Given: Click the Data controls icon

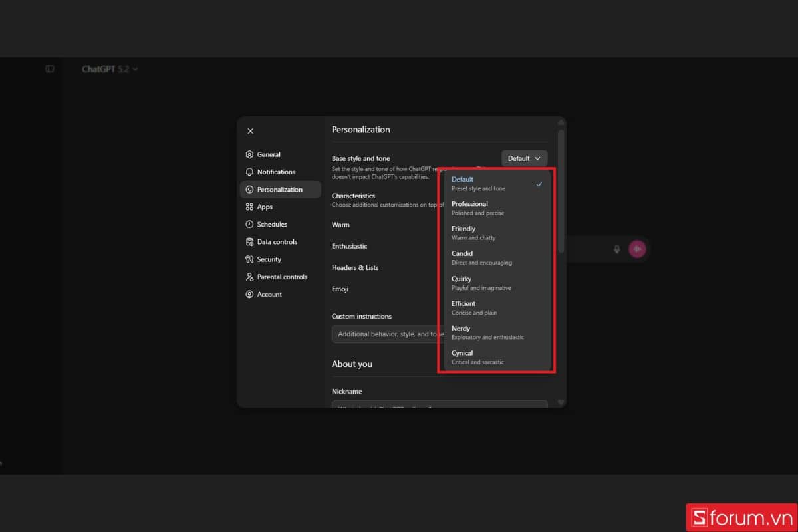Looking at the screenshot, I should click(249, 242).
